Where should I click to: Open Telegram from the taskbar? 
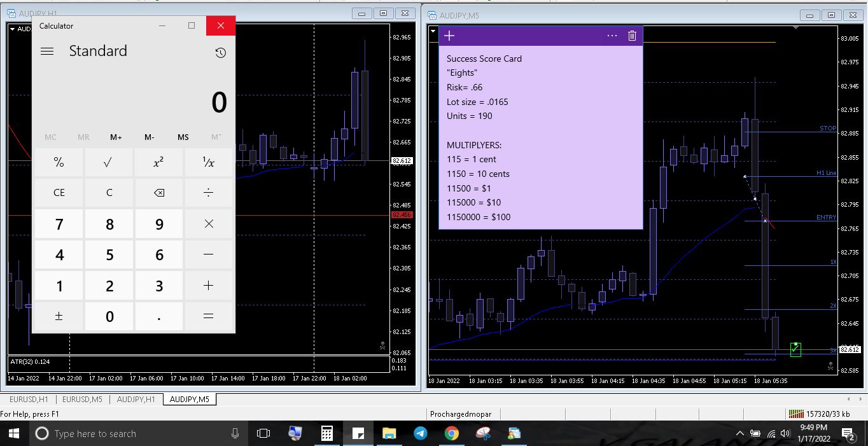(x=420, y=433)
